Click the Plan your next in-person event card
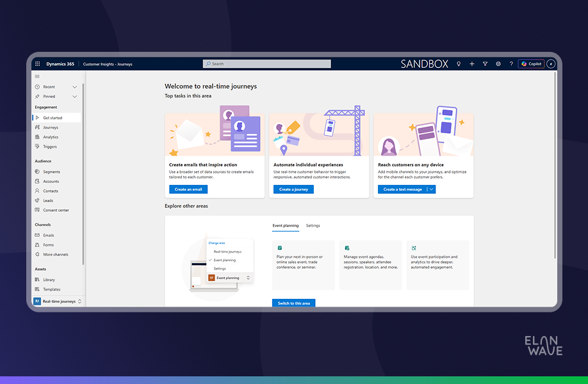 click(x=304, y=265)
